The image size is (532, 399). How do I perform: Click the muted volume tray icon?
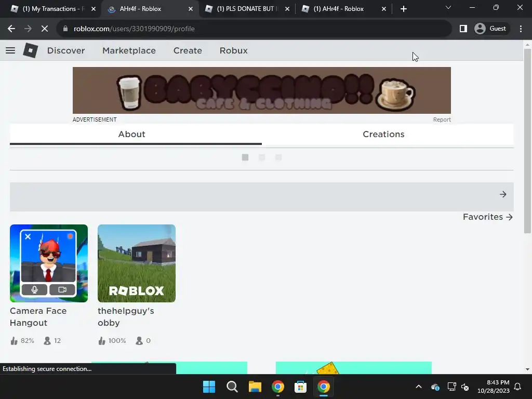click(x=465, y=387)
